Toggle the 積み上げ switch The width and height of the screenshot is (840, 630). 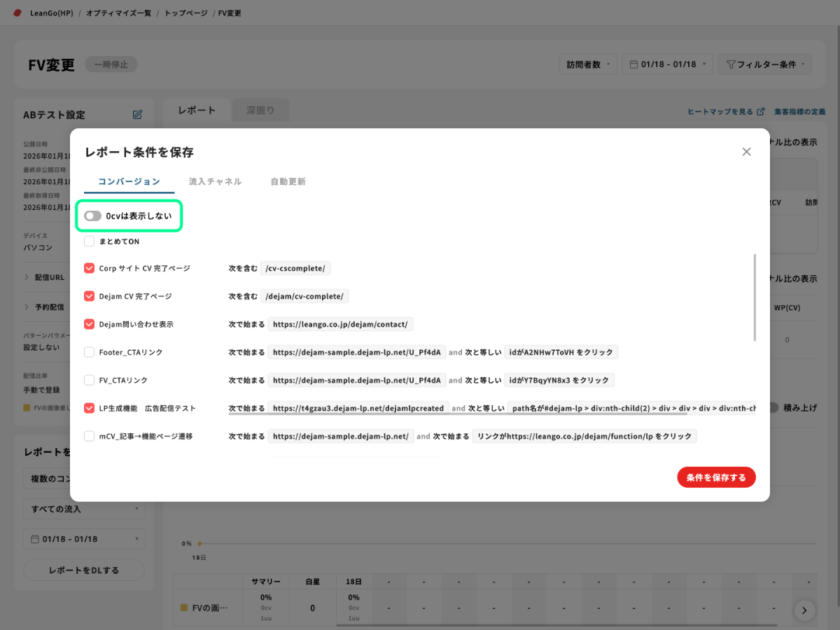773,407
